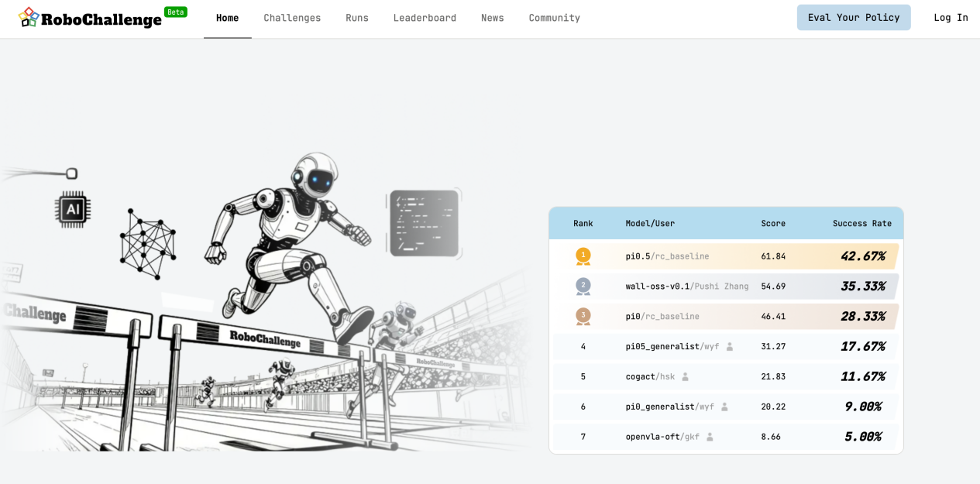Click the user icon beside openvla-oft/gkf

click(x=710, y=437)
